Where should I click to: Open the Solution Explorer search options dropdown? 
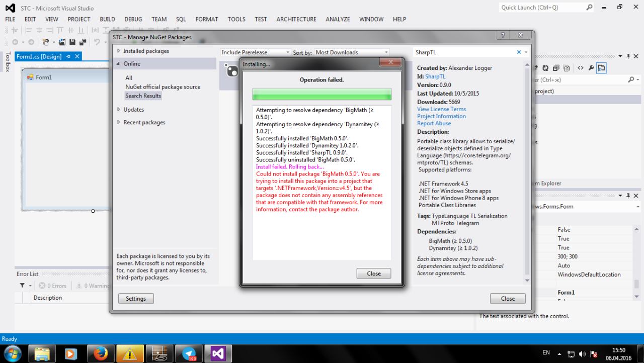point(637,79)
